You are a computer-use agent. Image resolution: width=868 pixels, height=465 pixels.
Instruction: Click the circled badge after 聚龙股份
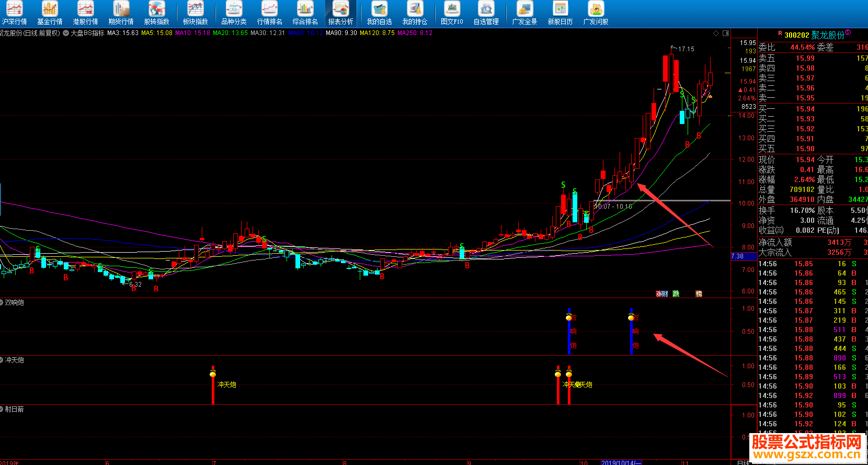click(x=848, y=32)
